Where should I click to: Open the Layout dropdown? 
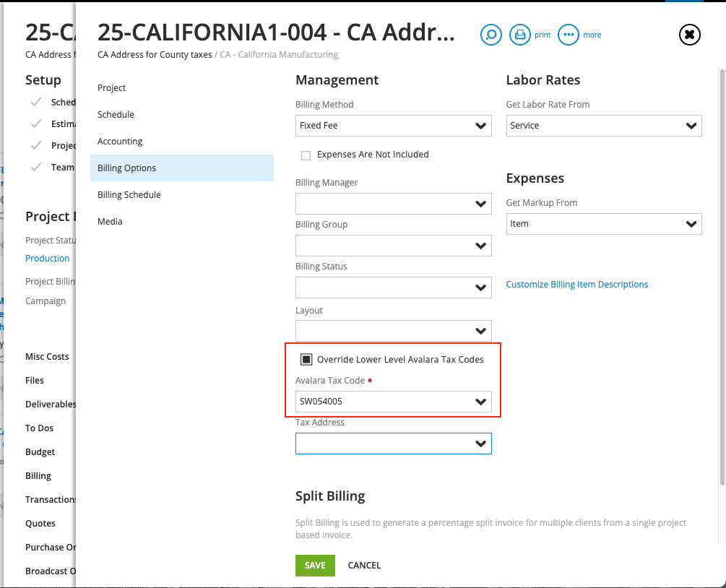[x=393, y=331]
